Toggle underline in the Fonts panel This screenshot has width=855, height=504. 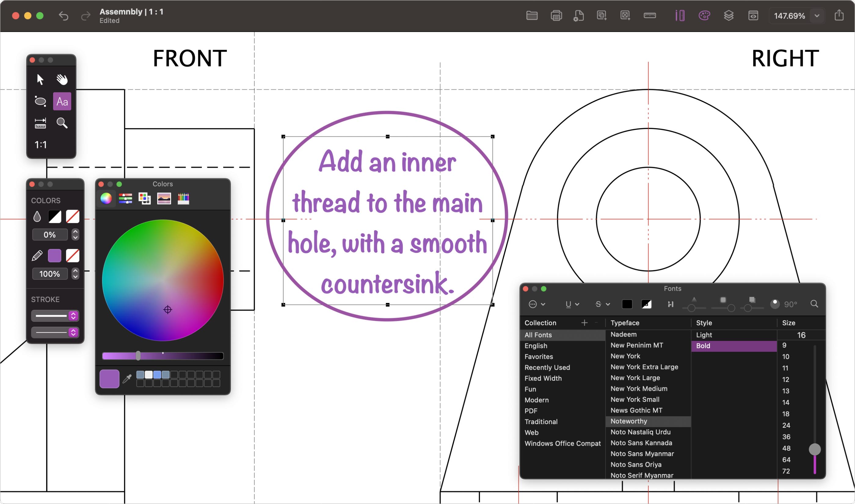pos(568,304)
